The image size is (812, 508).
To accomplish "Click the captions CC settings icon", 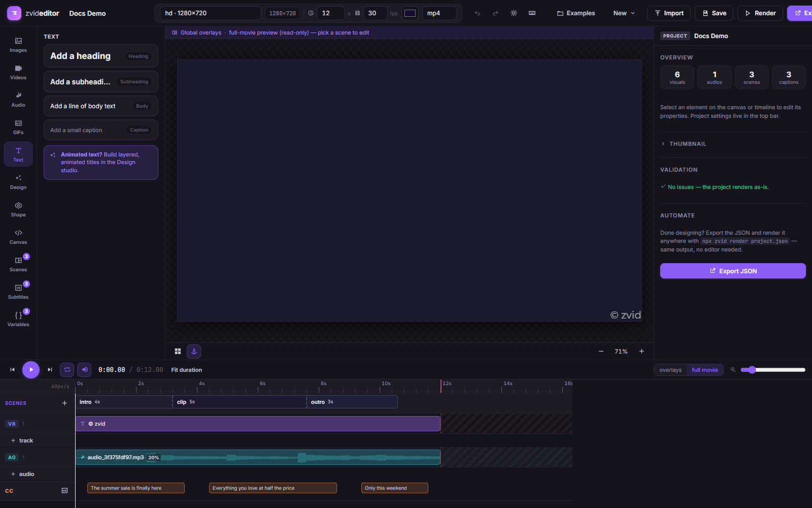I will 64,490.
